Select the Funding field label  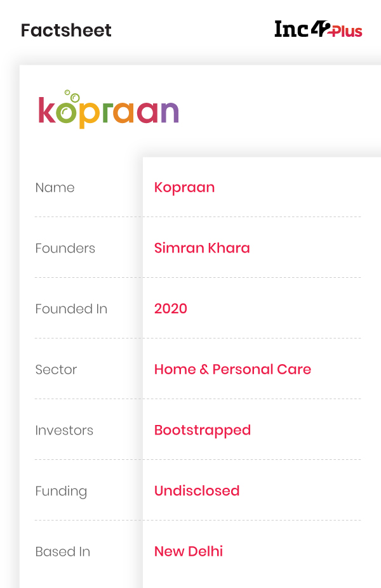[61, 491]
